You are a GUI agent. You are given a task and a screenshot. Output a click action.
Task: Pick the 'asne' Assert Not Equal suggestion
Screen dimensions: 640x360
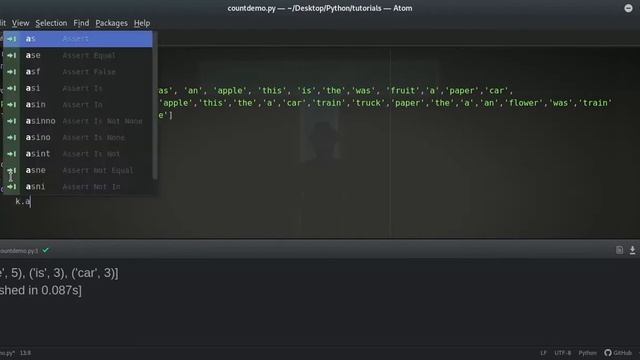(78, 170)
